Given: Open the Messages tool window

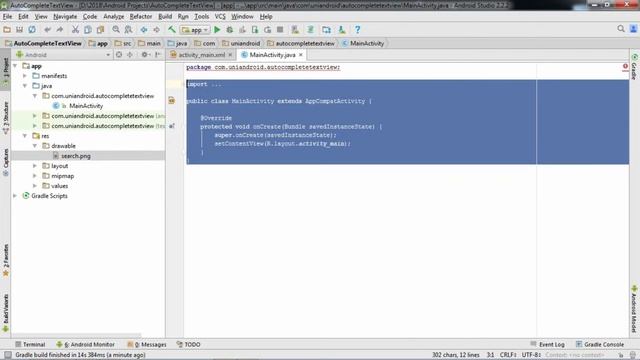Looking at the screenshot, I should coord(147,344).
